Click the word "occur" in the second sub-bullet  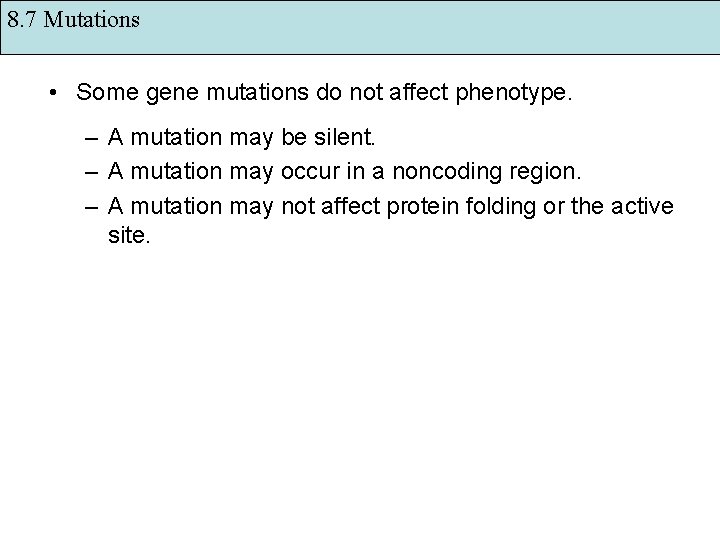tap(312, 172)
